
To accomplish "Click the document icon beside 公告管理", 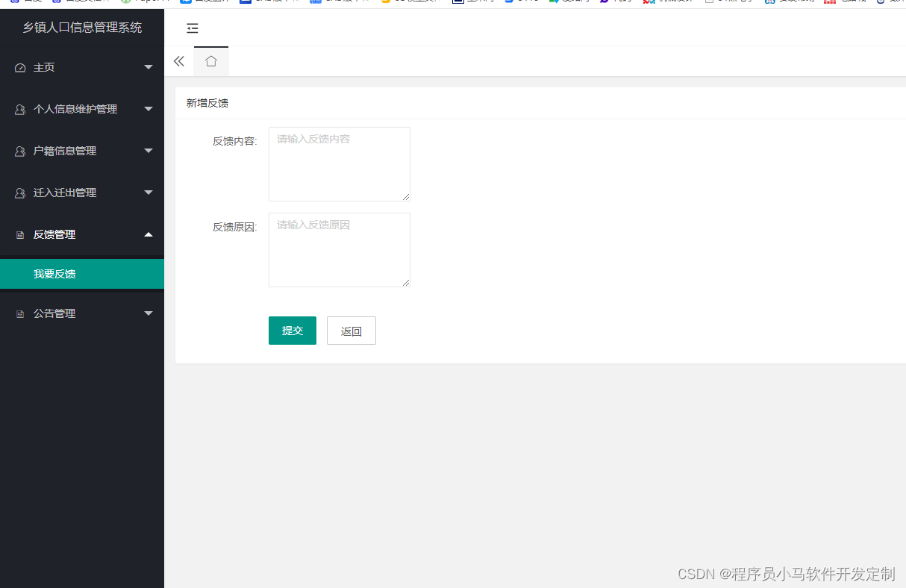I will click(x=19, y=313).
